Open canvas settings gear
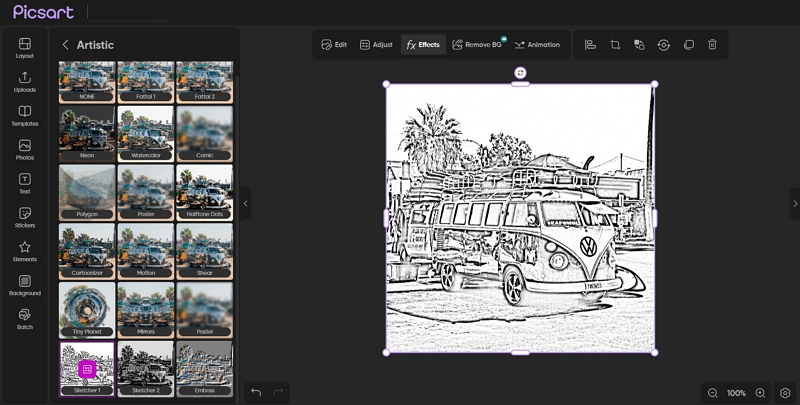This screenshot has height=405, width=800. [785, 393]
